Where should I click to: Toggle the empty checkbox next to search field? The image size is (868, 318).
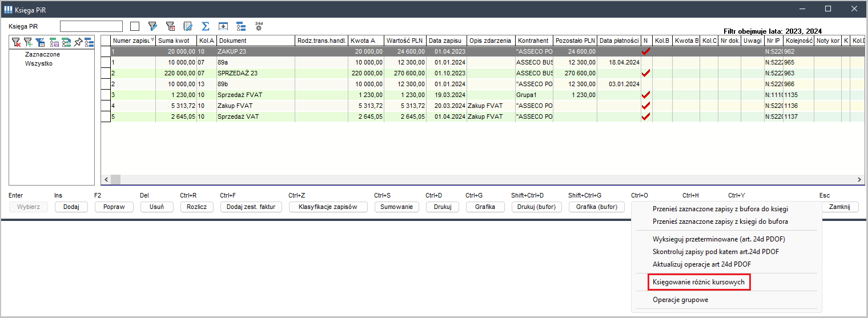(x=135, y=26)
